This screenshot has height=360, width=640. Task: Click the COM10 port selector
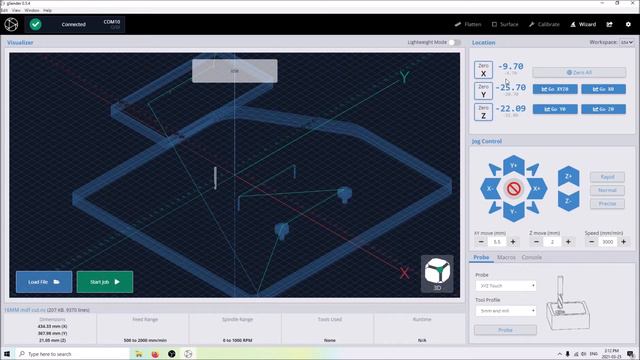[x=111, y=24]
